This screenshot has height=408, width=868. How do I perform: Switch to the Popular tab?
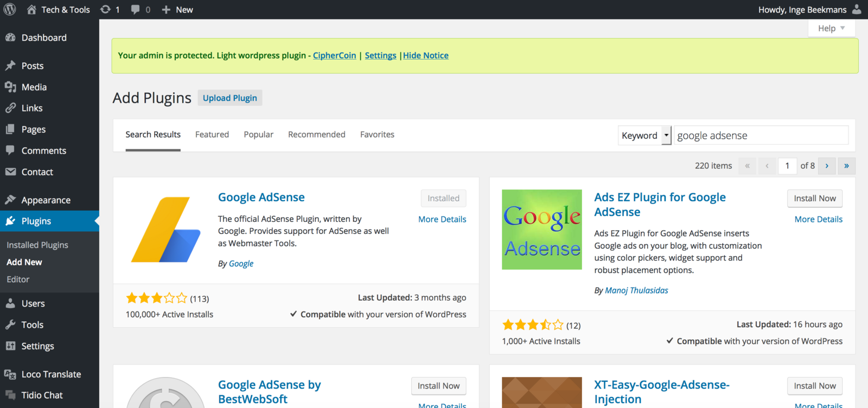coord(258,135)
